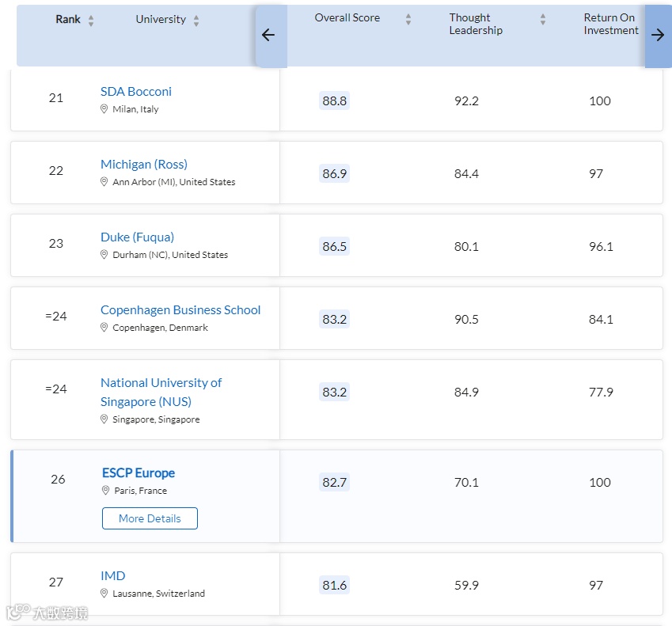Click rank 27 in IMD row

click(55, 582)
